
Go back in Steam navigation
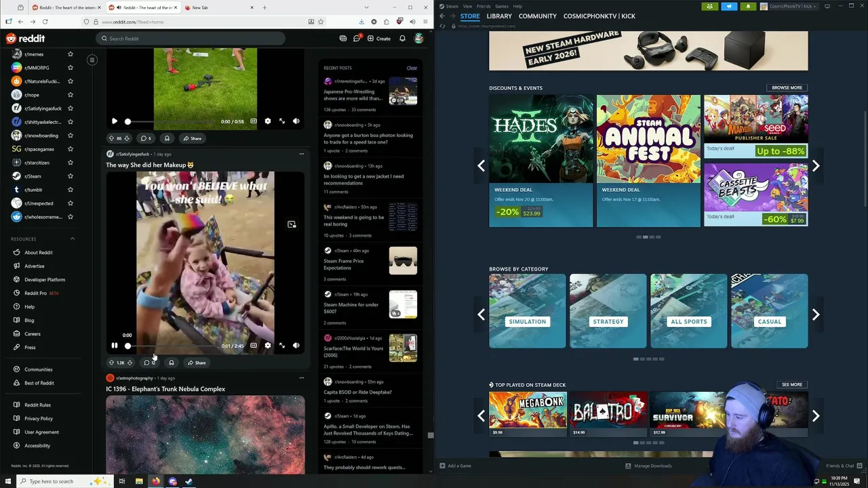[442, 16]
